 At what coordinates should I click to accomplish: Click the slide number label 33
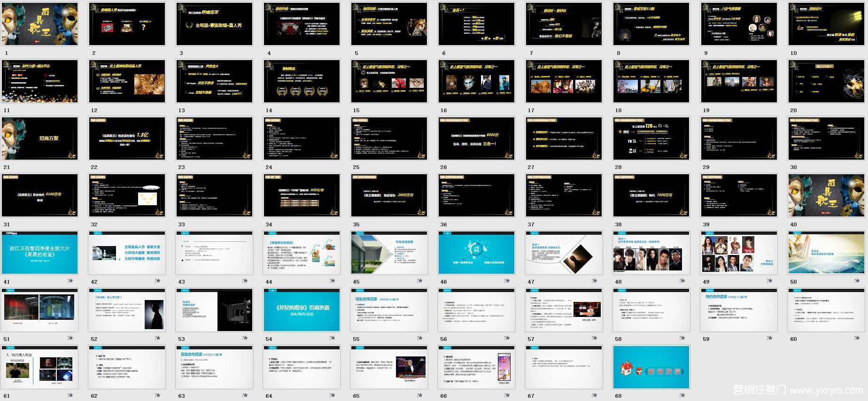(x=181, y=224)
